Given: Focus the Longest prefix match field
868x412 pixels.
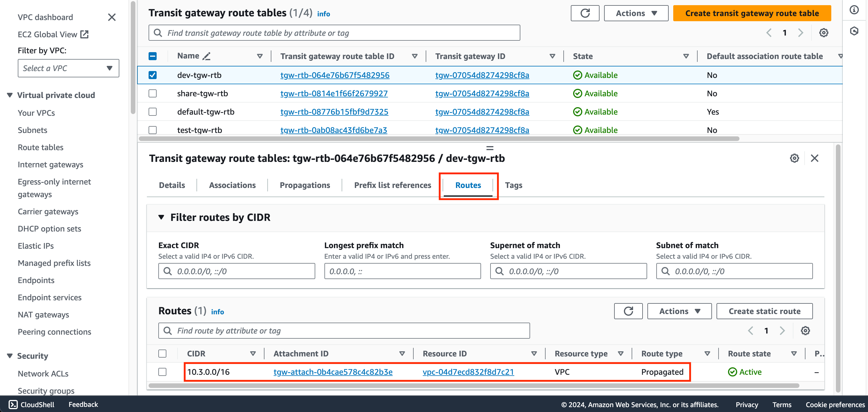Looking at the screenshot, I should point(402,271).
